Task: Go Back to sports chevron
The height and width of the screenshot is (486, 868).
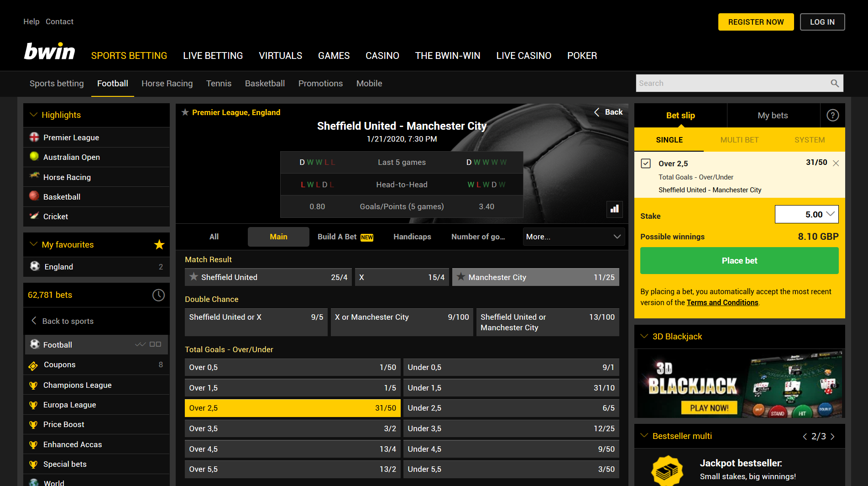Action: pyautogui.click(x=34, y=321)
